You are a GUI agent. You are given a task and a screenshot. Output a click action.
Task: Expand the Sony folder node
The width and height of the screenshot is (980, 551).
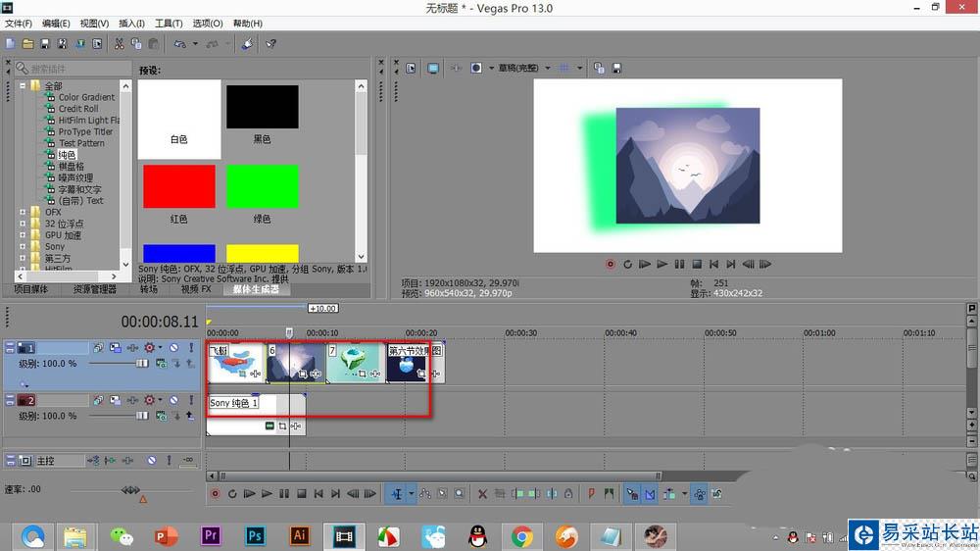coord(23,246)
